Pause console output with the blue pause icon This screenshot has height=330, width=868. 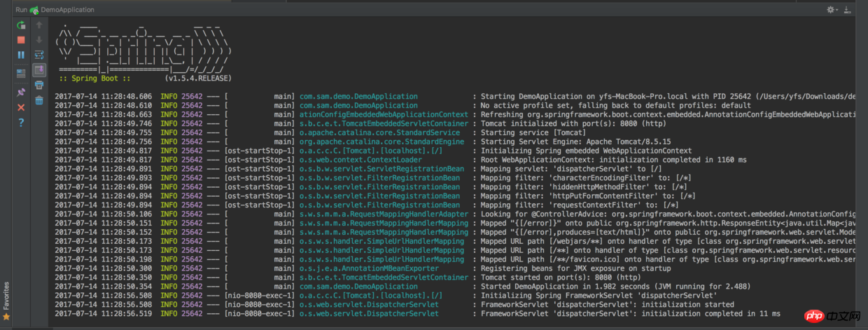click(x=21, y=55)
